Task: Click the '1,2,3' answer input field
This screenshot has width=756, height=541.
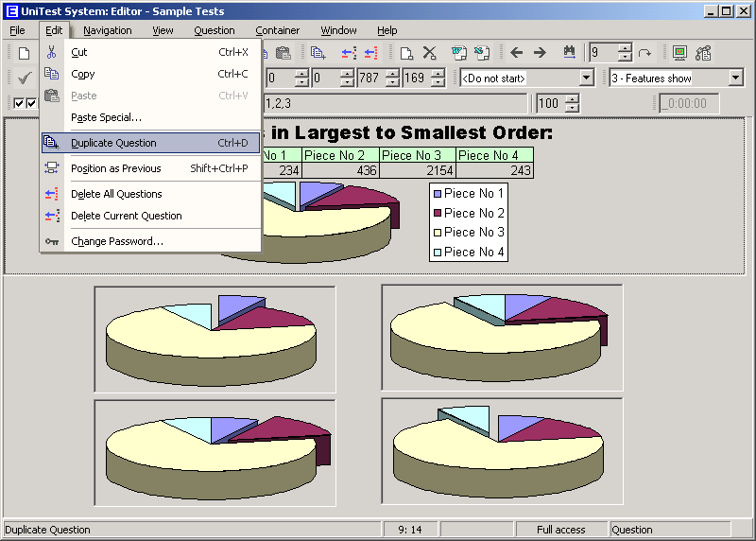Action: (395, 103)
